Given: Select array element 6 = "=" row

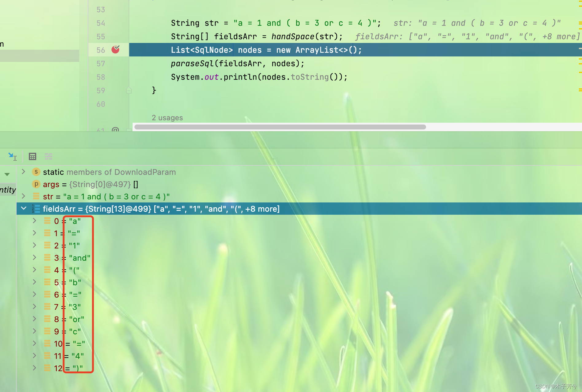Looking at the screenshot, I should click(299, 295).
